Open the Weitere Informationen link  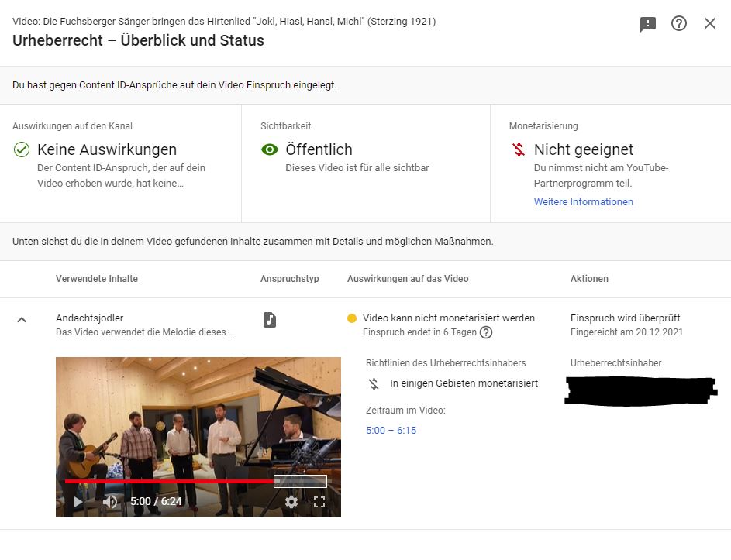tap(583, 201)
